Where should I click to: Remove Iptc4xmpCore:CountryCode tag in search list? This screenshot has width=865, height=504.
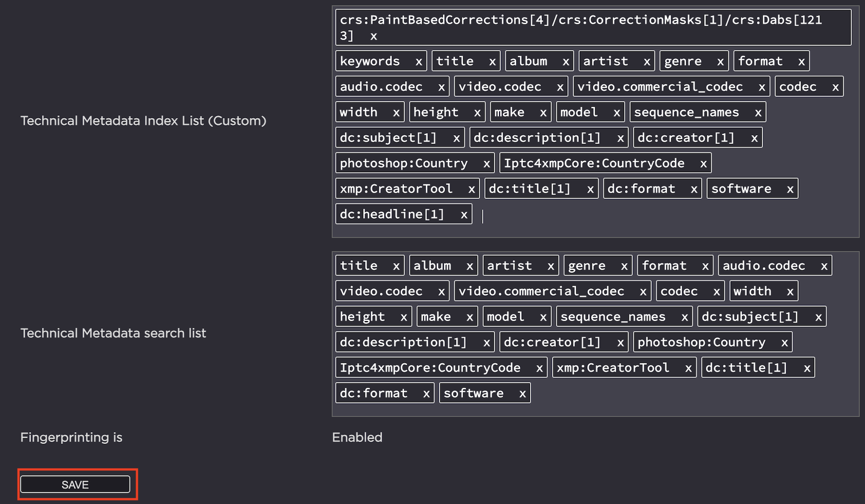pos(539,368)
